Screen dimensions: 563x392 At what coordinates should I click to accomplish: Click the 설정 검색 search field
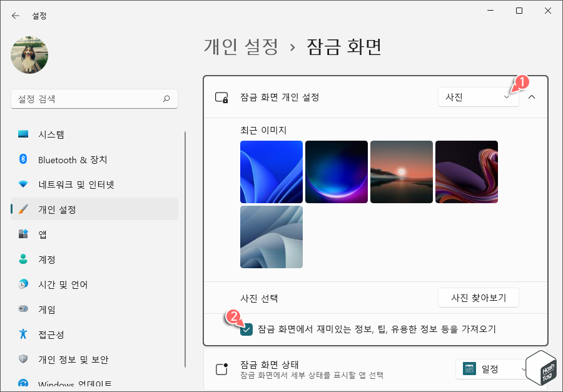tap(94, 99)
